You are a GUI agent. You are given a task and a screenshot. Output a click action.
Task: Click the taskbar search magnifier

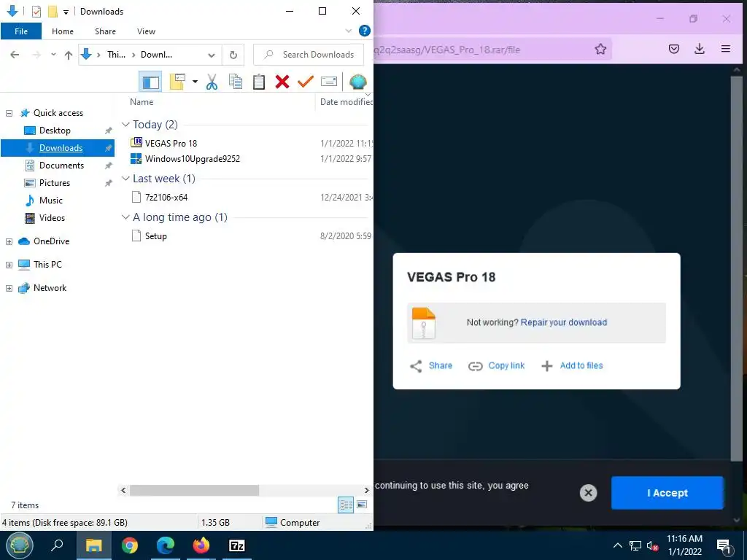[x=57, y=545]
